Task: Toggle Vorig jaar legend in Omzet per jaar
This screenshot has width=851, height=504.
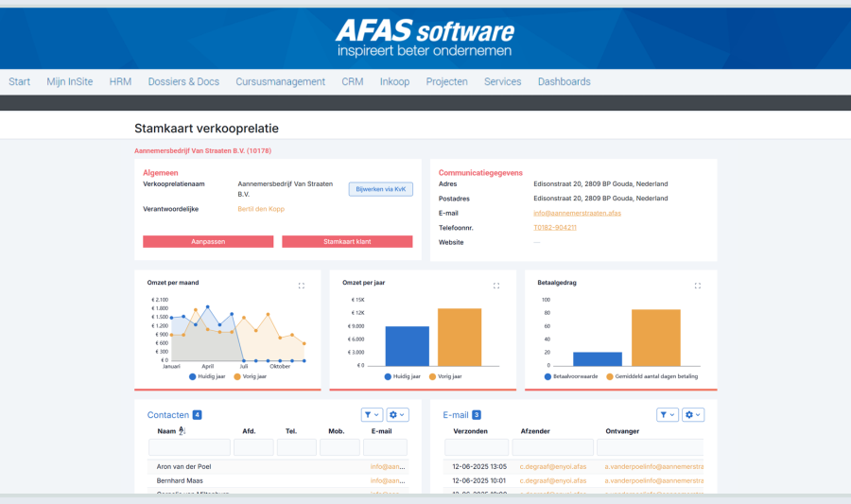Action: pos(445,376)
